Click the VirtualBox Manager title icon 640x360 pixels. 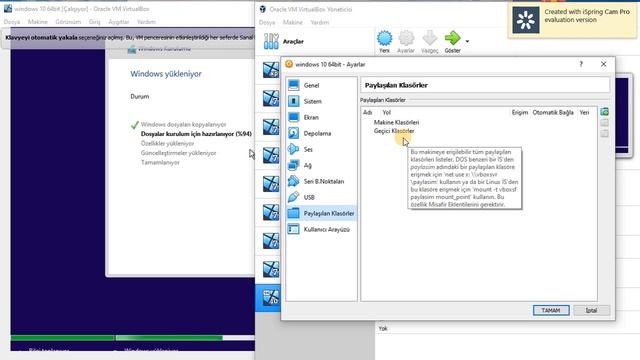(x=262, y=9)
